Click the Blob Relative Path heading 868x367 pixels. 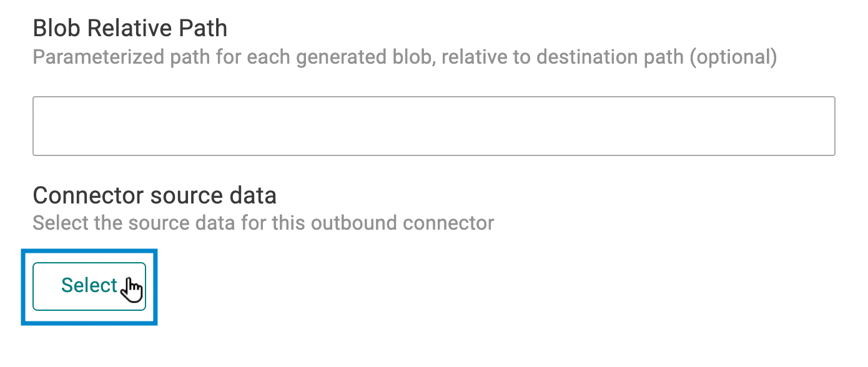coord(131,27)
